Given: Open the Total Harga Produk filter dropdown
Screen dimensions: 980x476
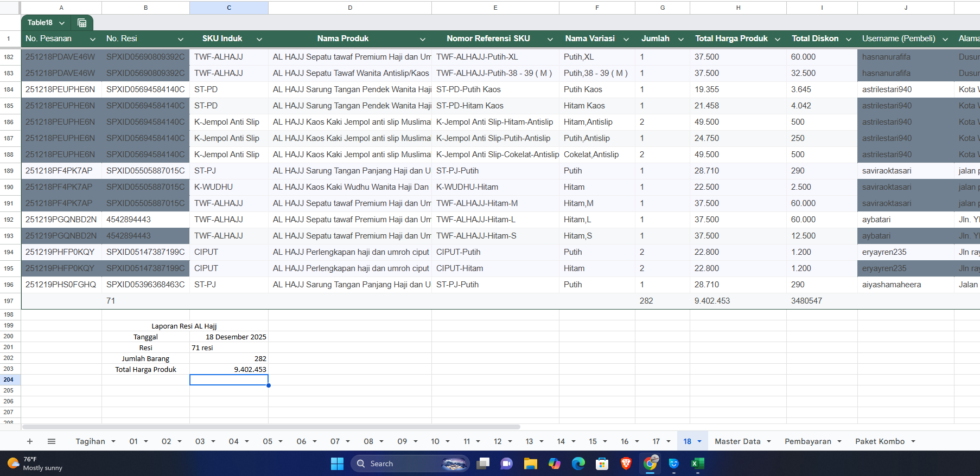Looking at the screenshot, I should [778, 39].
